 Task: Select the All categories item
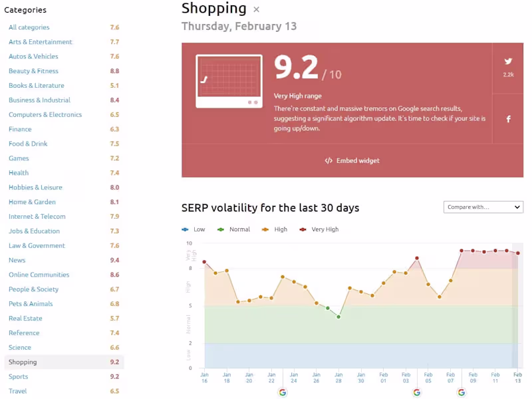29,27
